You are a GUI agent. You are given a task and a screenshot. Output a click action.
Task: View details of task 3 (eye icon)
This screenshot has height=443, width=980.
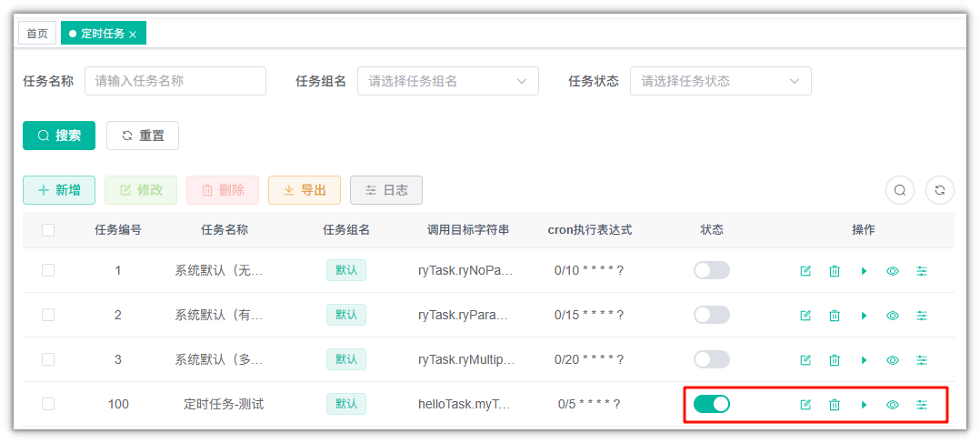[893, 360]
